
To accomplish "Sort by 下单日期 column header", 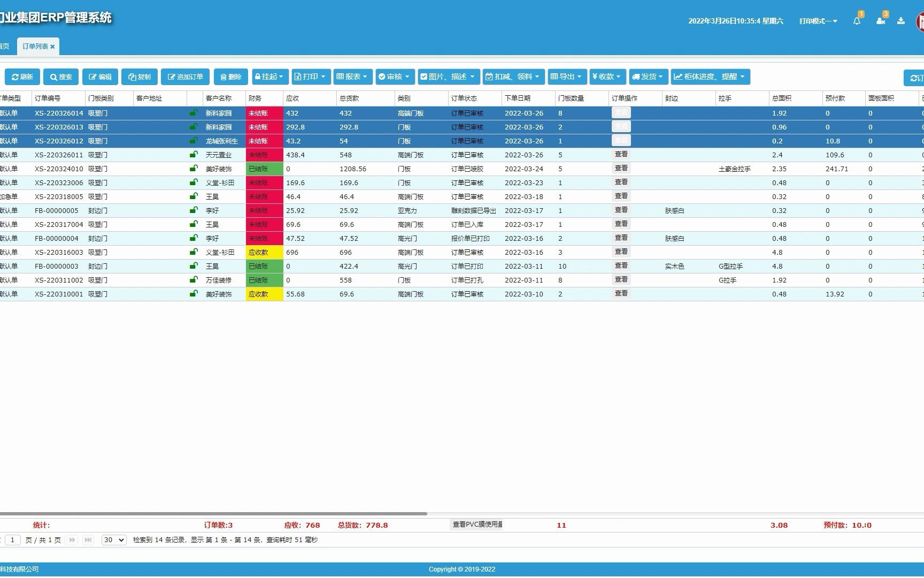I will point(528,98).
